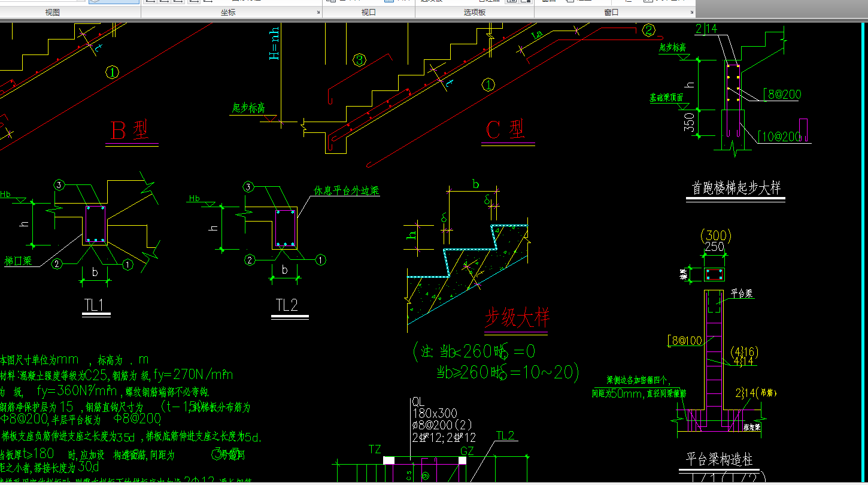Viewport: 868px width, 485px height.
Task: Select the cyan "H=nh" dimension text
Action: 274,43
